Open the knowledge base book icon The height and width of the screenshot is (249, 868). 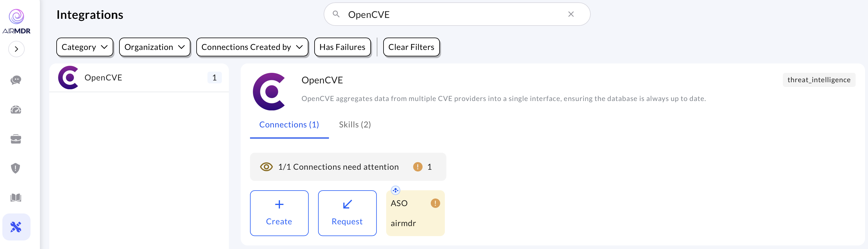(16, 197)
